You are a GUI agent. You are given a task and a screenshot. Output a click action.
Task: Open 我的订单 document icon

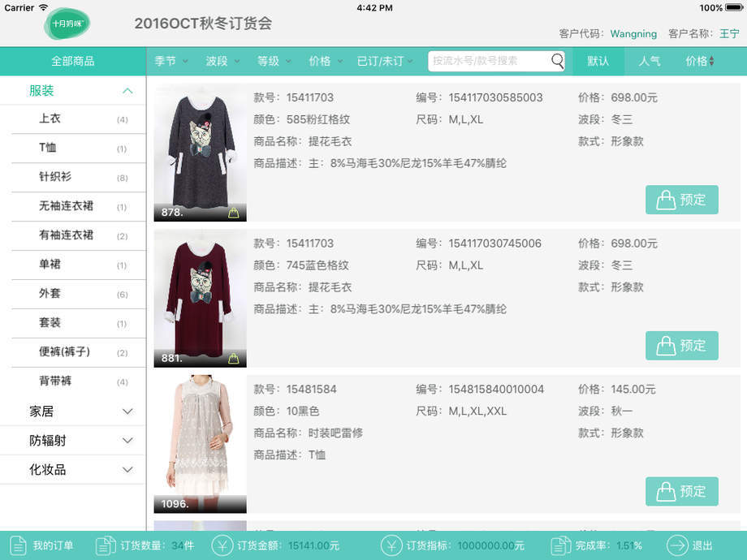tap(18, 545)
